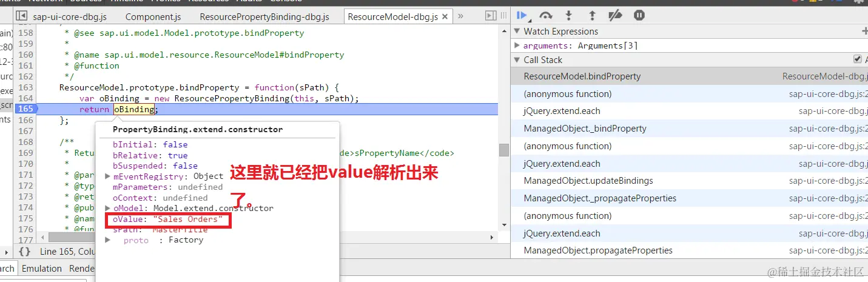This screenshot has width=868, height=282.
Task: Open the Emulation drawer tab
Action: coord(42,269)
